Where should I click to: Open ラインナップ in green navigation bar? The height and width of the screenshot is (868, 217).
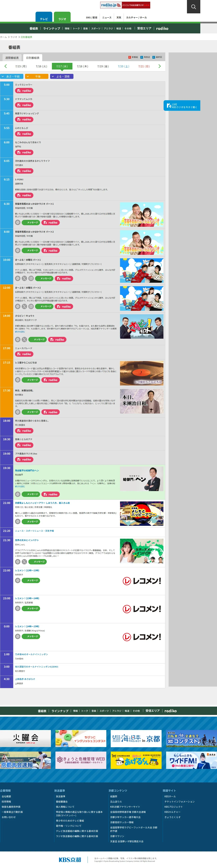pos(51,28)
